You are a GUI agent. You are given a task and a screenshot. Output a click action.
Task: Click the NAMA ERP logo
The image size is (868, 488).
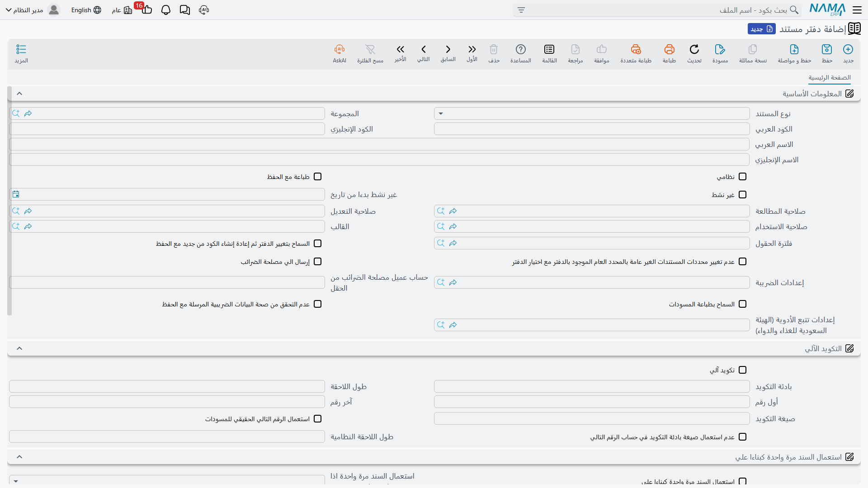(827, 9)
